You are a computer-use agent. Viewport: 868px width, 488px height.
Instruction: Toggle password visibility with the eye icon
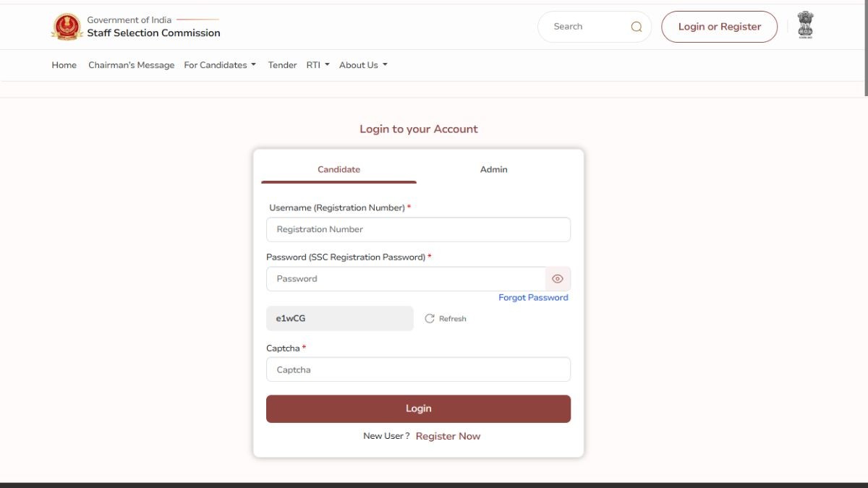(x=558, y=279)
